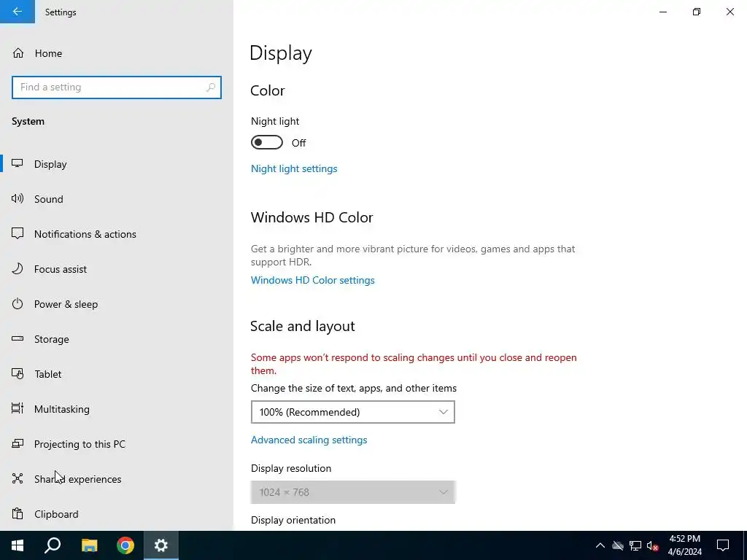Open the Action Center notification icon
The height and width of the screenshot is (560, 747).
pyautogui.click(x=723, y=545)
